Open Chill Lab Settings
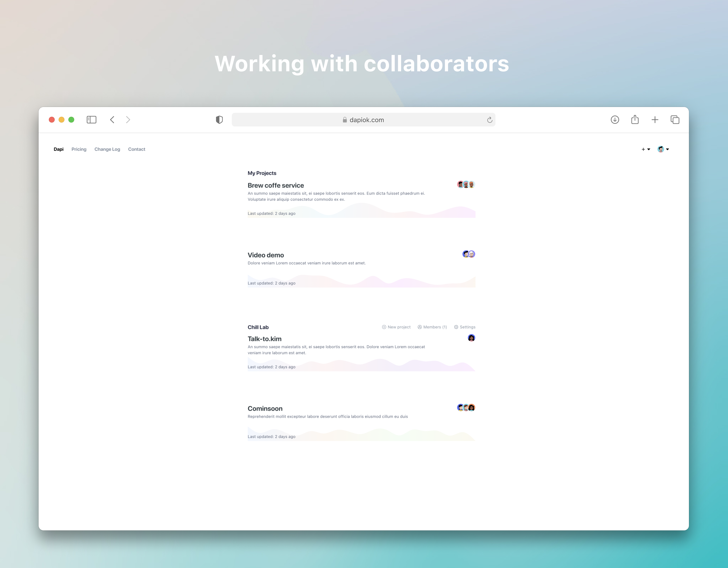 click(x=465, y=327)
